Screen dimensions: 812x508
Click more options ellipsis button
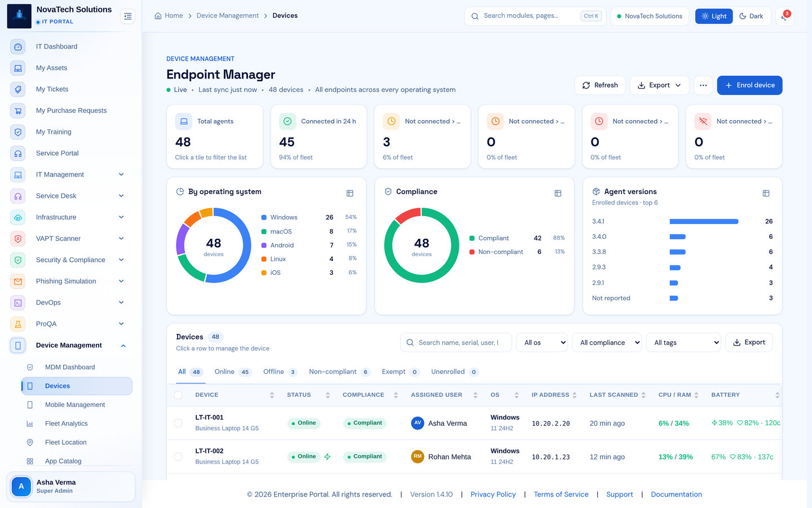703,85
